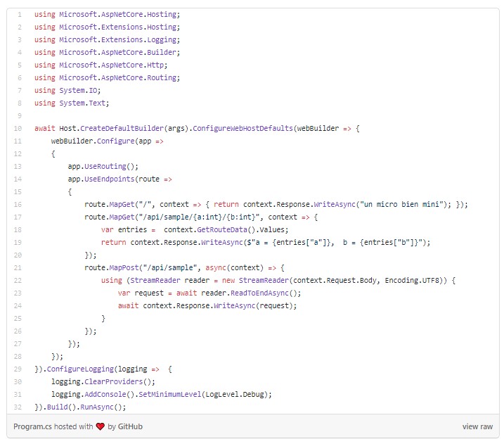Click line number 32 in gutter

pyautogui.click(x=18, y=407)
